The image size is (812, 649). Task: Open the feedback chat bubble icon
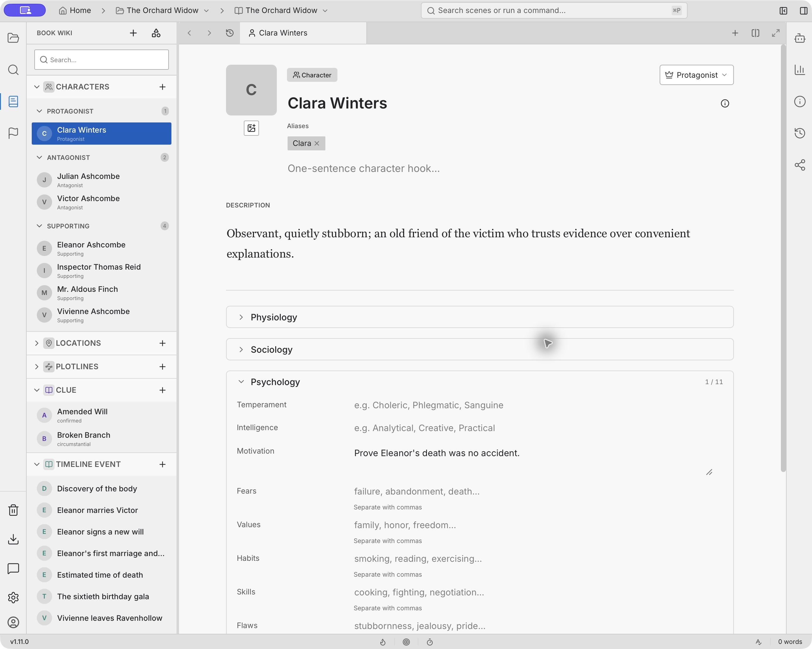click(13, 568)
